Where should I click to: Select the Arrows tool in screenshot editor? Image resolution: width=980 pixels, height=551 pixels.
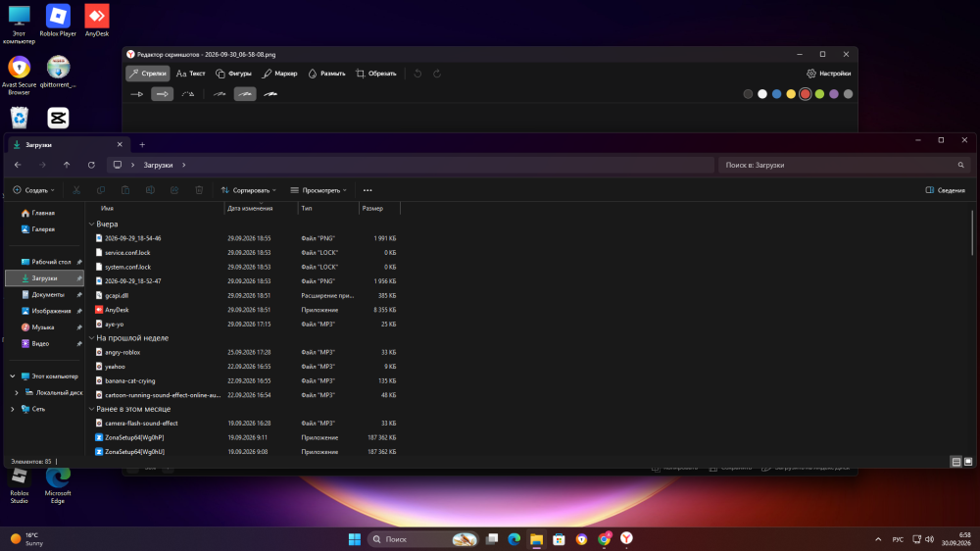148,74
